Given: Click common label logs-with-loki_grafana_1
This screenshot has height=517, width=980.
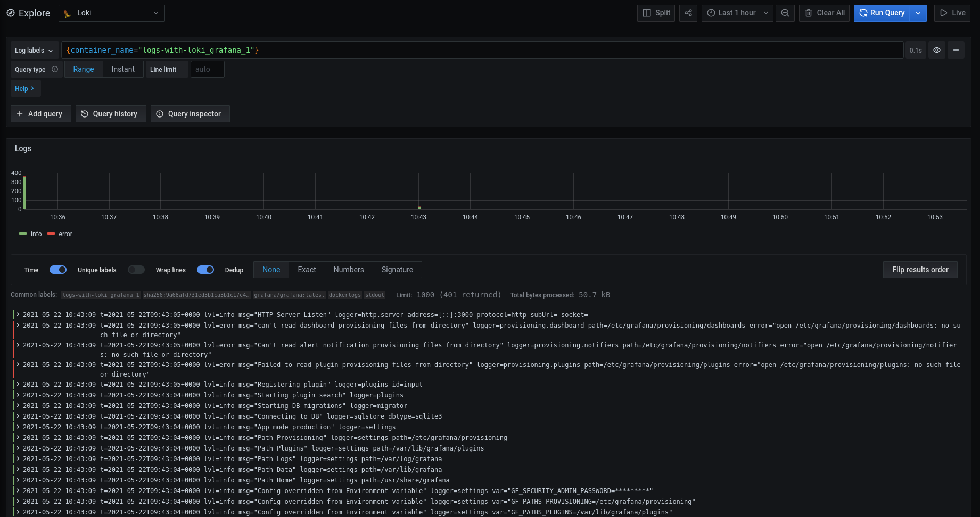Looking at the screenshot, I should pyautogui.click(x=101, y=295).
